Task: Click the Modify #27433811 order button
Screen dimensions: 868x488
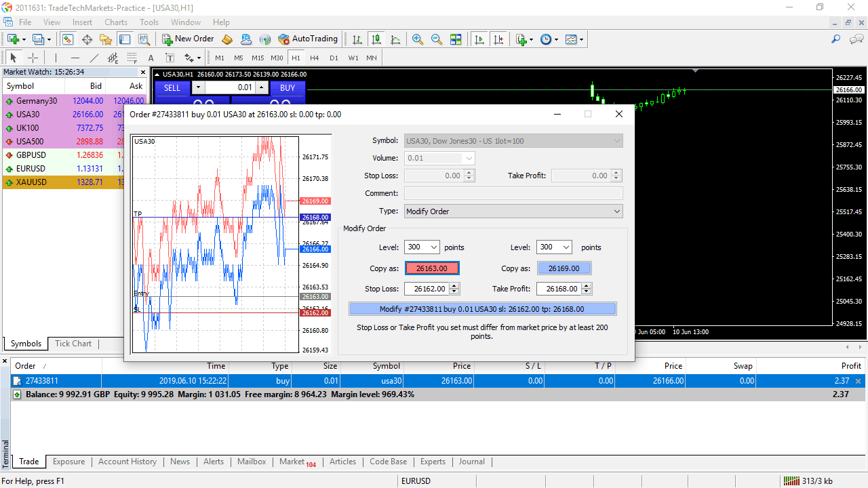Action: coord(482,309)
